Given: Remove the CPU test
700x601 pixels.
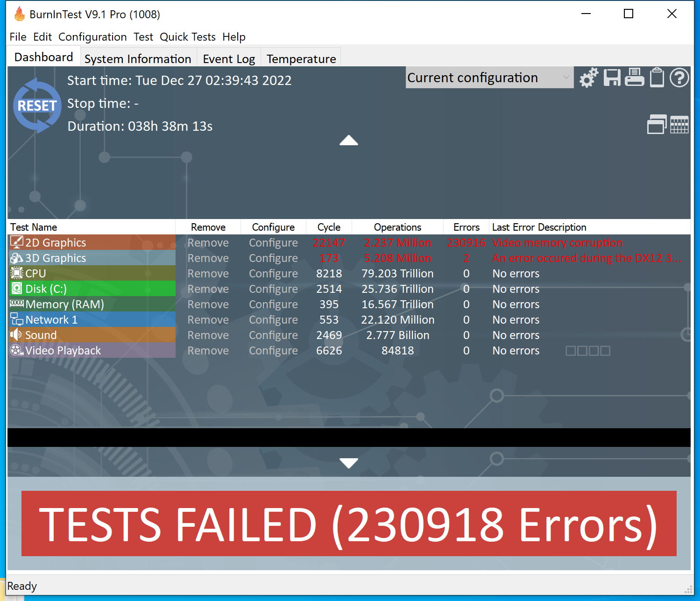Looking at the screenshot, I should (208, 274).
